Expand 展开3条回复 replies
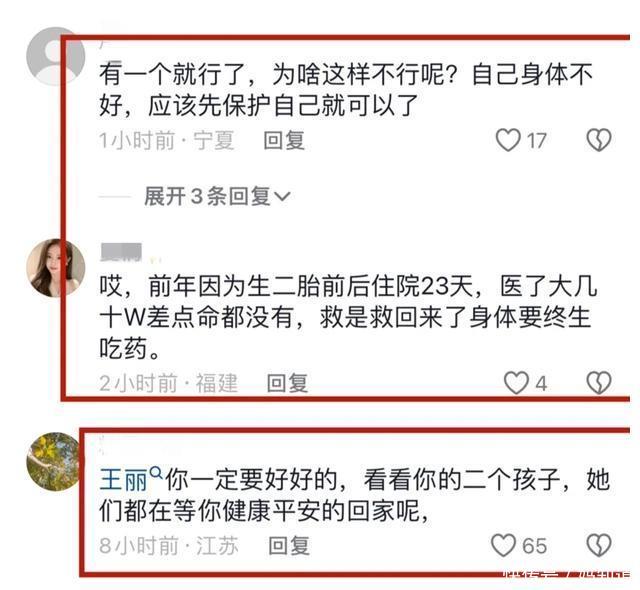Screen dimensions: 640x590 (217, 196)
